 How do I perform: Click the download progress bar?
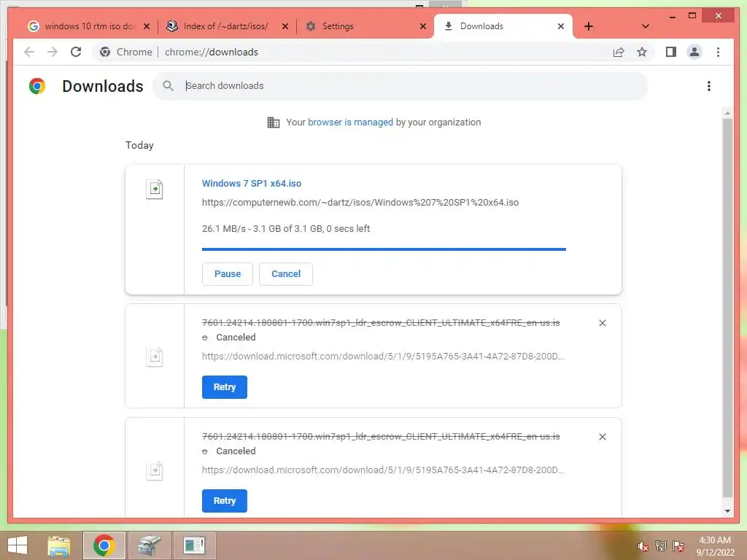point(384,249)
